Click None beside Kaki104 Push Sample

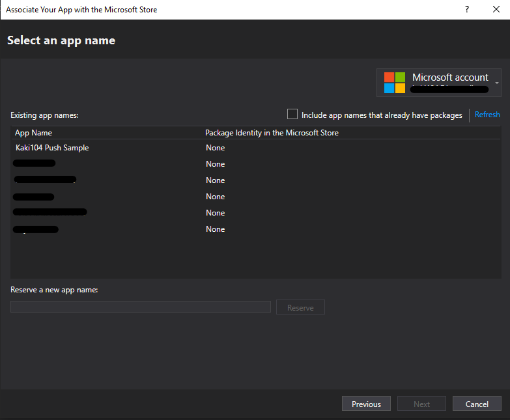pyautogui.click(x=216, y=148)
